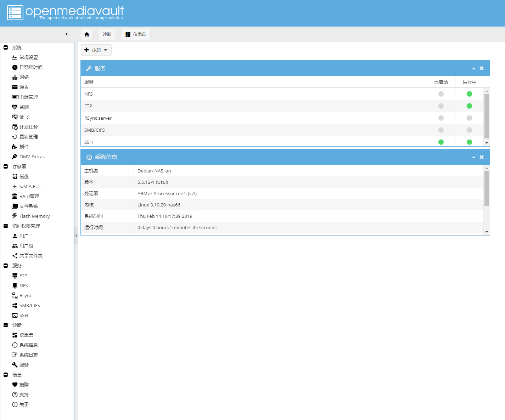Open 系统日志 in the sidebar
Viewport: 505px width, 420px height.
tap(29, 355)
